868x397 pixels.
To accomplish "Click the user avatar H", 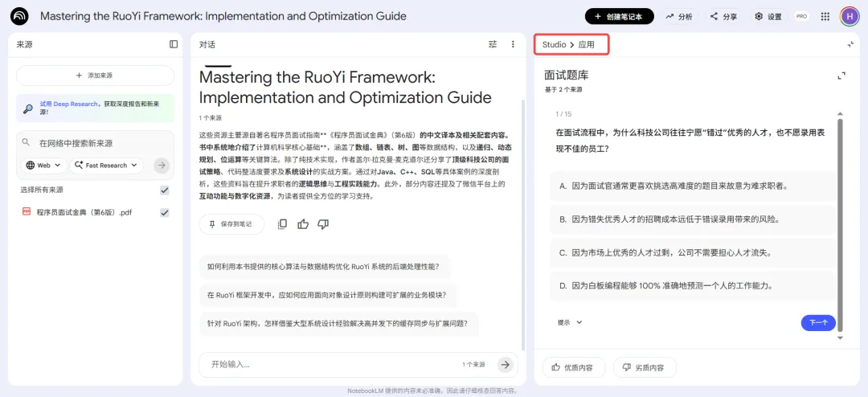I will pos(849,17).
